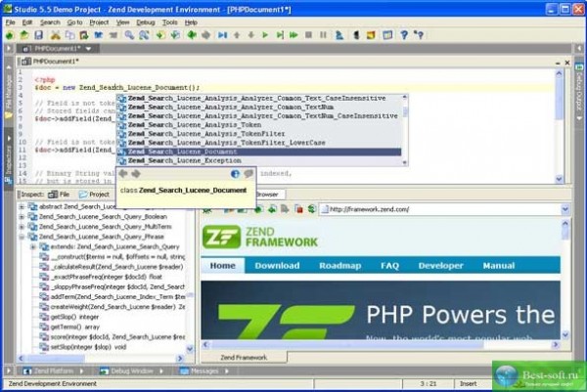
Task: Open the Debug menu
Action: (145, 22)
